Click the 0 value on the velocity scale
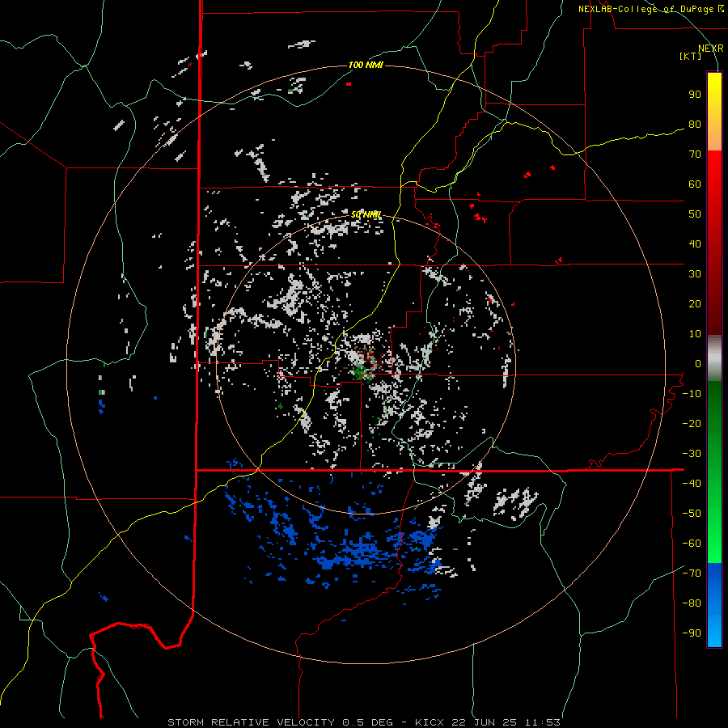Viewport: 728px width, 728px height. [x=698, y=364]
